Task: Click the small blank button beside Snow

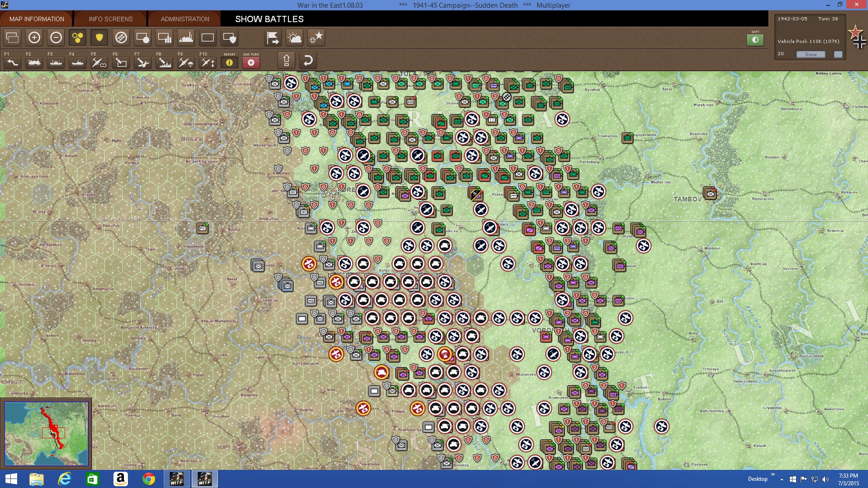Action: coord(838,54)
